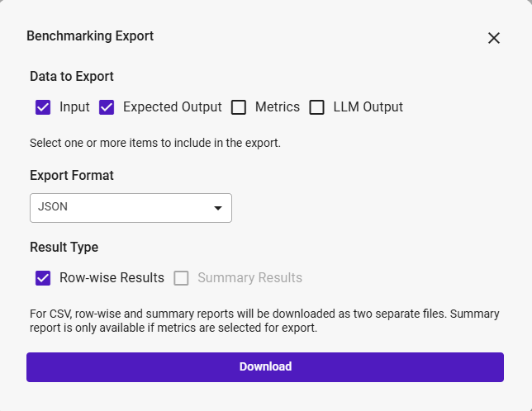
Task: Click the "LLM Output" option label
Action: coord(368,107)
